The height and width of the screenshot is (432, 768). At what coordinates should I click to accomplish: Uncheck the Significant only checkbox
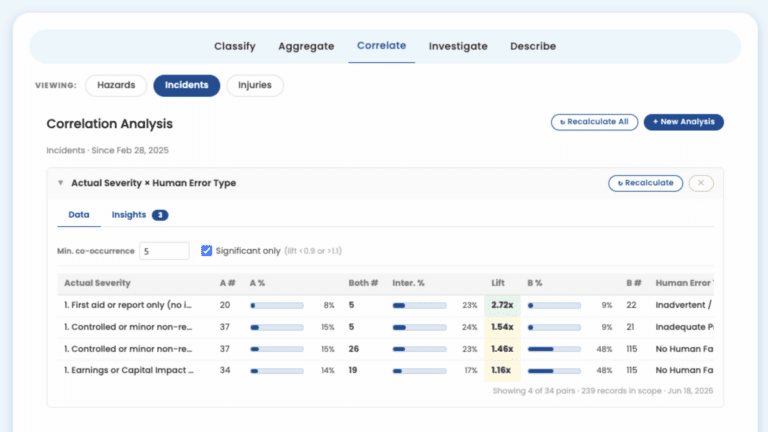(206, 251)
